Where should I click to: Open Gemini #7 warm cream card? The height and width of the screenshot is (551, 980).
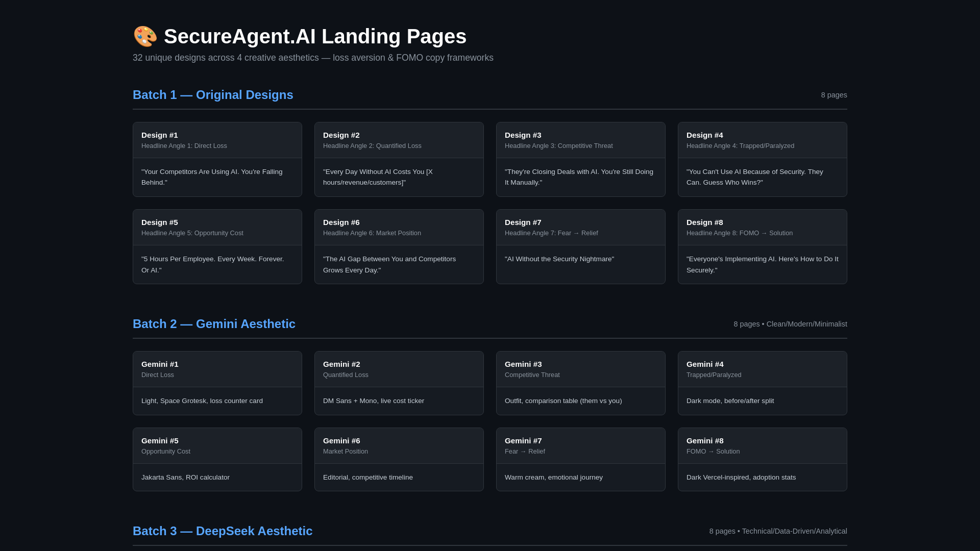coord(580,459)
